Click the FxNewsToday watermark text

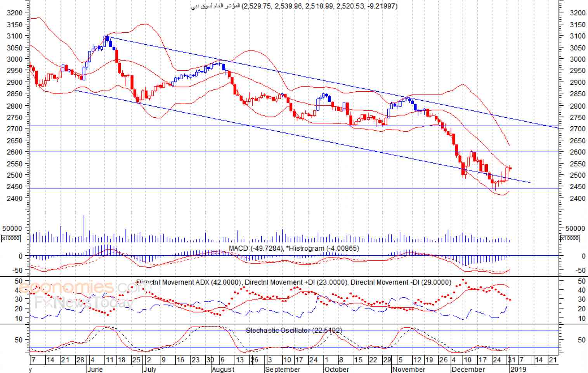(x=83, y=302)
